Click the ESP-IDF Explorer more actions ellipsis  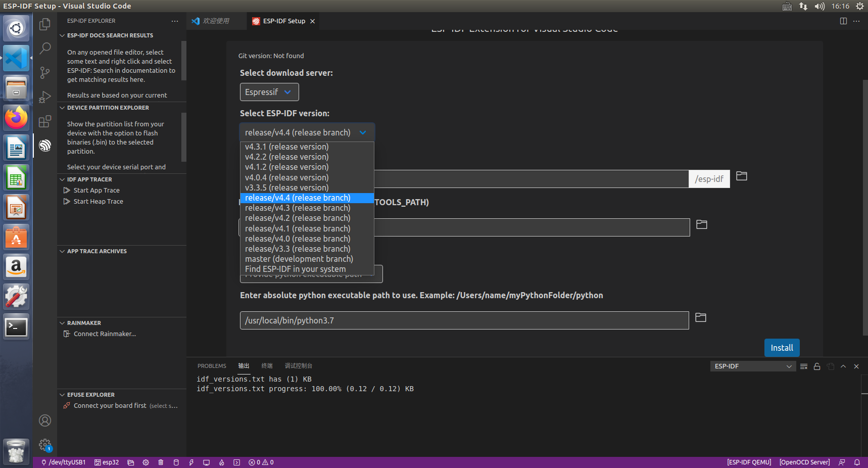(175, 21)
